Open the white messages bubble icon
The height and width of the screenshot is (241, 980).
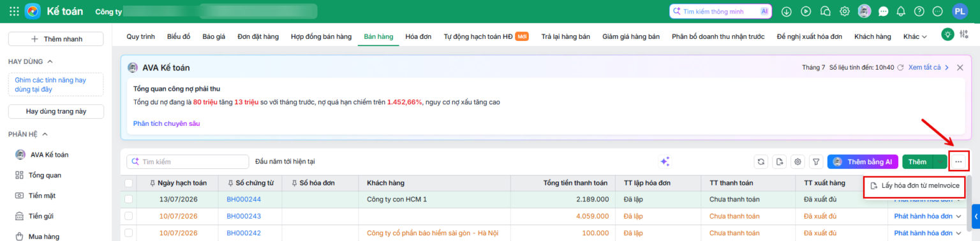coord(884,11)
